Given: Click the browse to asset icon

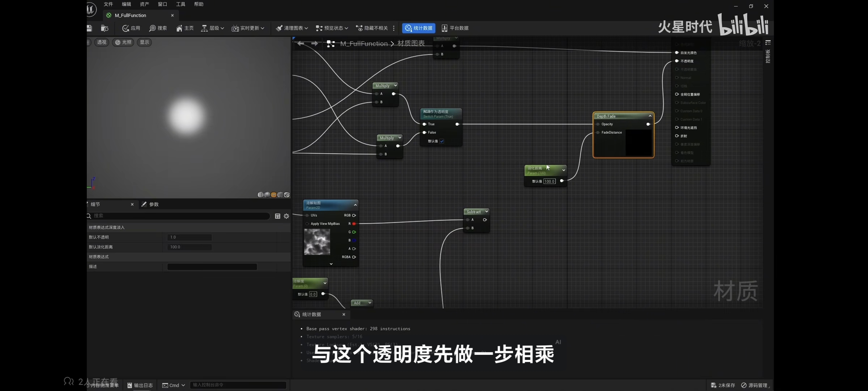Looking at the screenshot, I should coord(105,28).
